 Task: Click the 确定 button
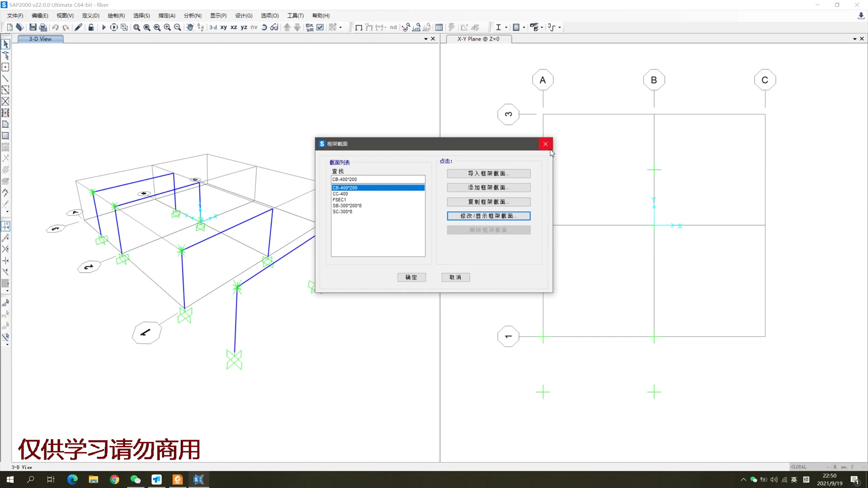[x=411, y=277]
